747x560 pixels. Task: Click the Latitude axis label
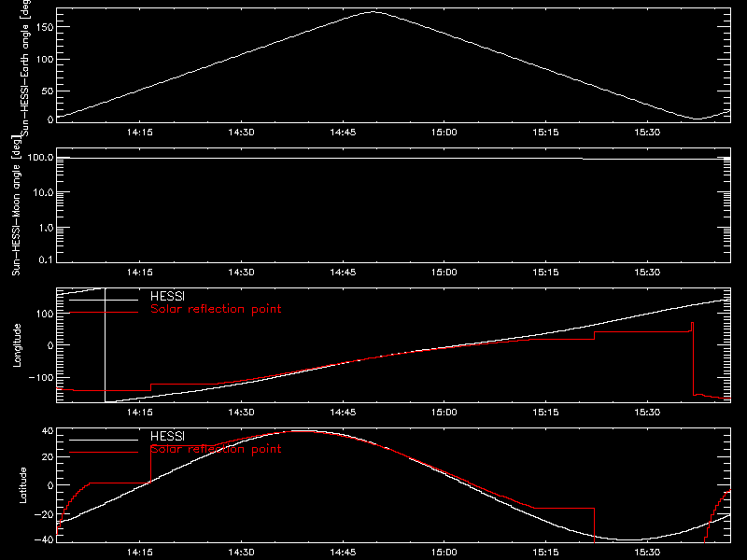(x=22, y=485)
